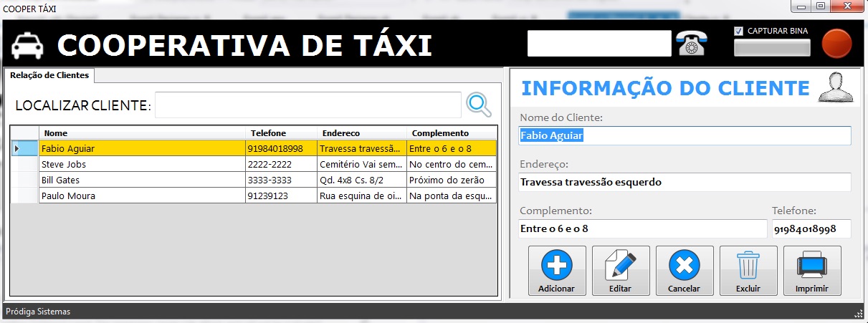The height and width of the screenshot is (323, 868).
Task: Click cell Próximo do zerão
Action: (x=452, y=180)
